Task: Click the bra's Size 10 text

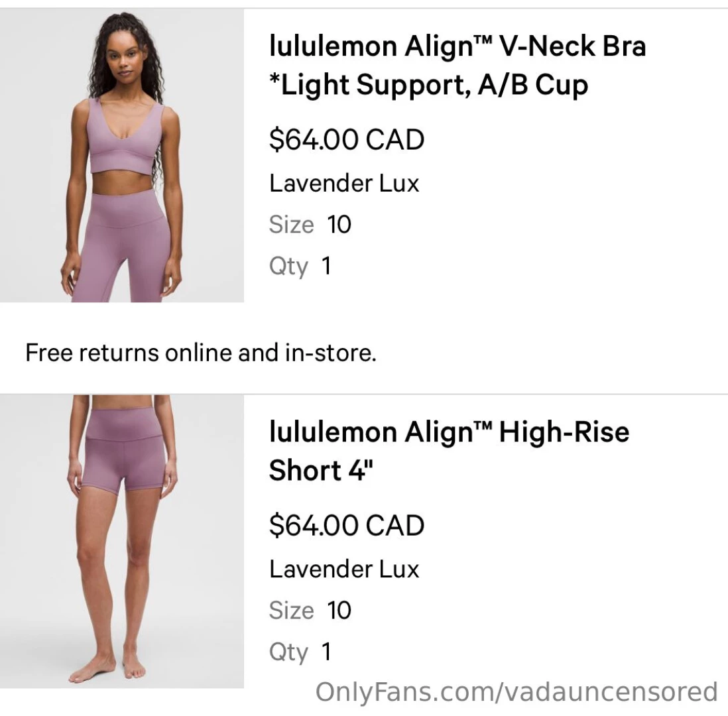Action: (310, 224)
